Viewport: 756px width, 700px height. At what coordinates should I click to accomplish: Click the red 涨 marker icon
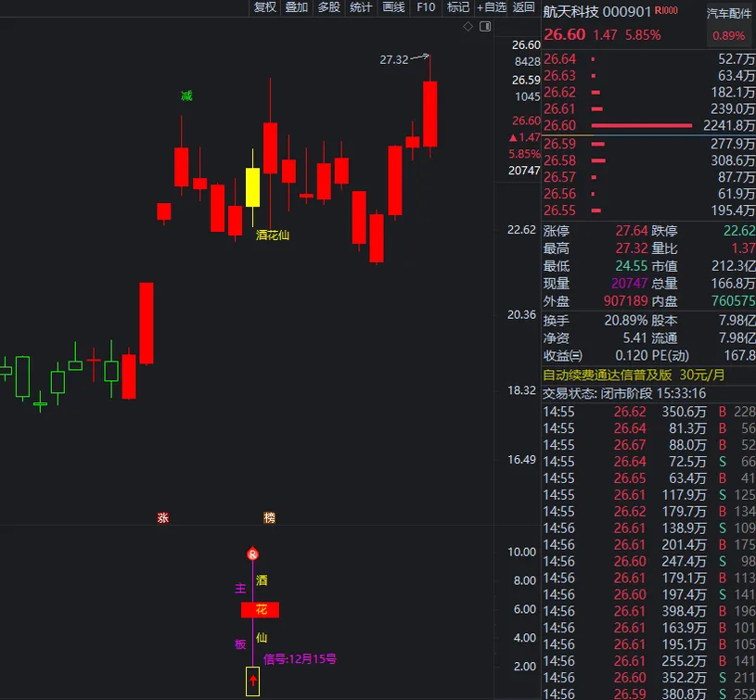click(x=163, y=517)
